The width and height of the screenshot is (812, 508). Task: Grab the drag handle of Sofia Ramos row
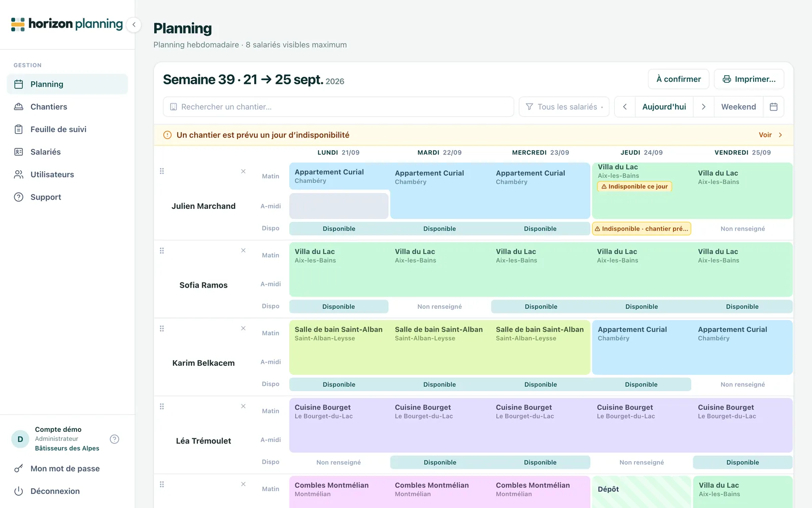(x=162, y=250)
